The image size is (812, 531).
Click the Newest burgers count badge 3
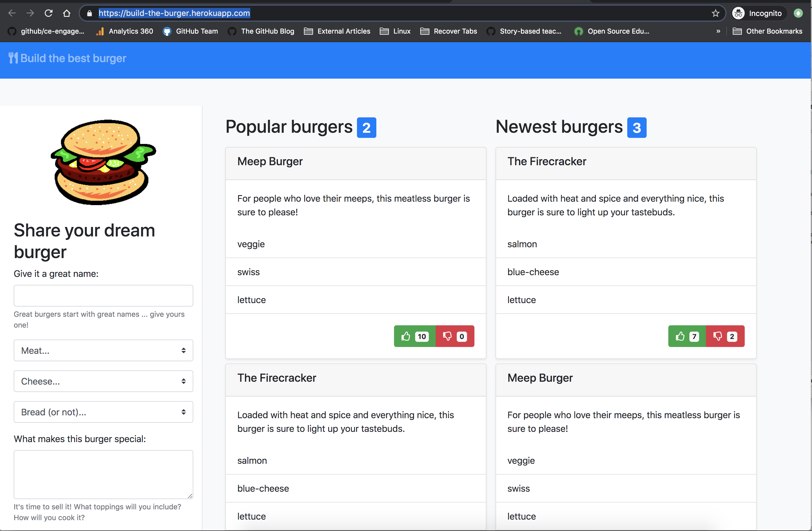[637, 128]
